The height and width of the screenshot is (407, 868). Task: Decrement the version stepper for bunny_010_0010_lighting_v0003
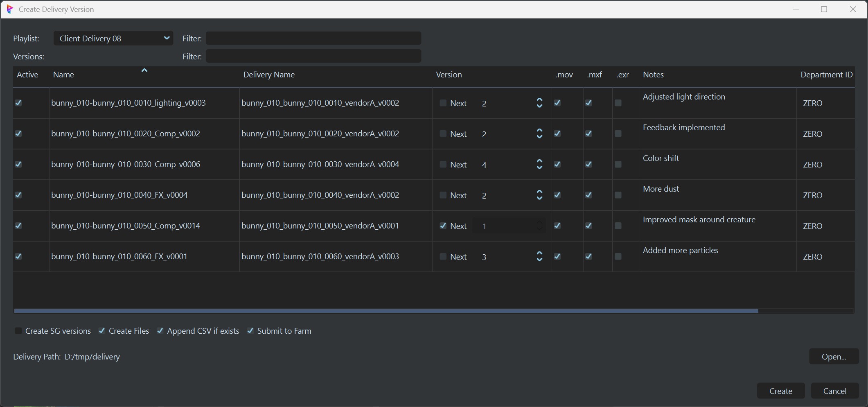coord(539,106)
